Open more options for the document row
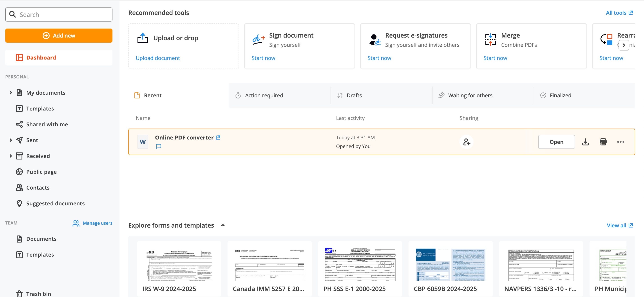 (620, 142)
